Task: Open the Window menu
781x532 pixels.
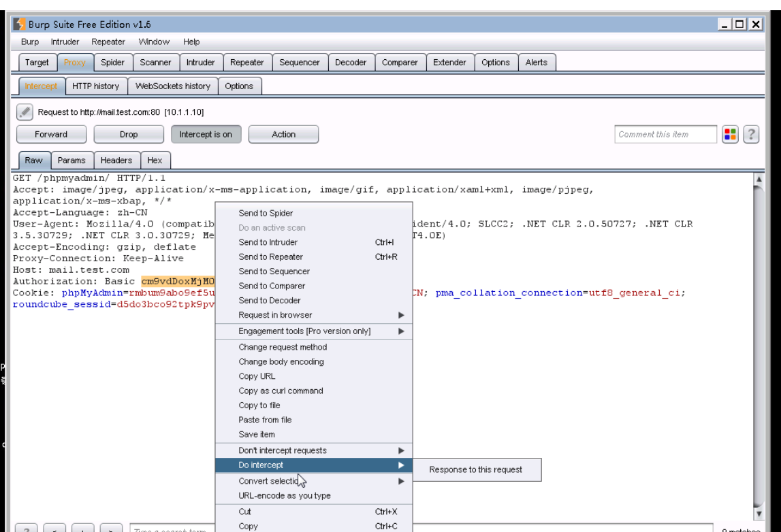Action: [x=154, y=41]
